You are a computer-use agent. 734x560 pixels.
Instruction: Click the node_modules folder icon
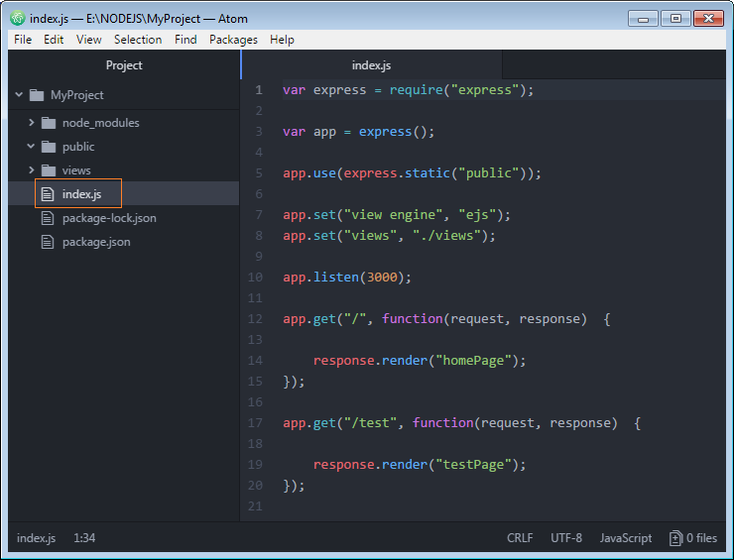[49, 123]
